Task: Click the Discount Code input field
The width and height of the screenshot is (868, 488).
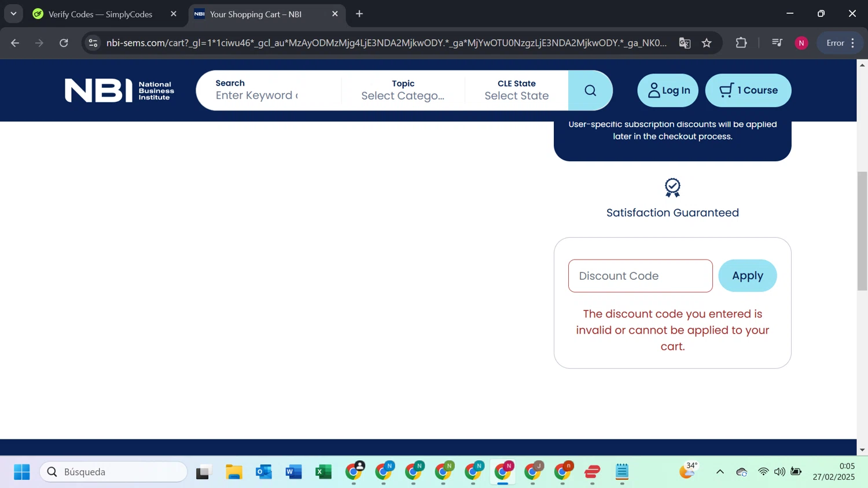Action: [x=641, y=276]
